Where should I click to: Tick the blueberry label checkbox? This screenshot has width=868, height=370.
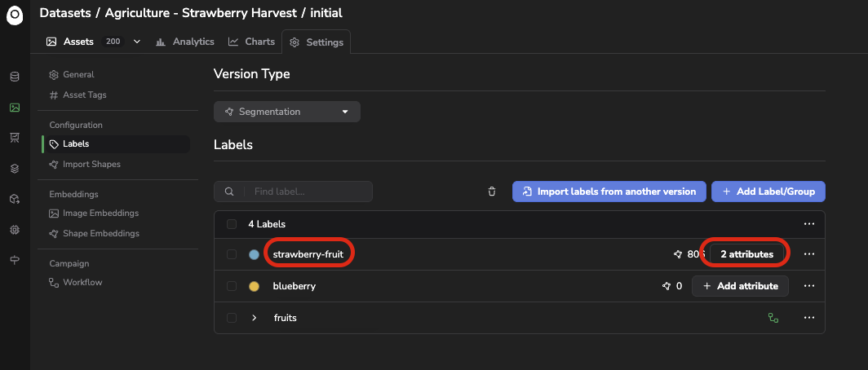232,286
